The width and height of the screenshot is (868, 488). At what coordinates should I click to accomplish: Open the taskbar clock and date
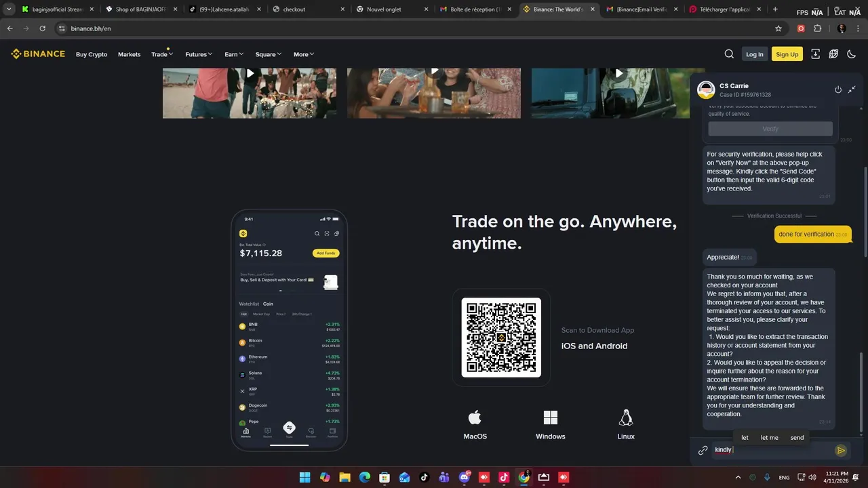pyautogui.click(x=837, y=477)
